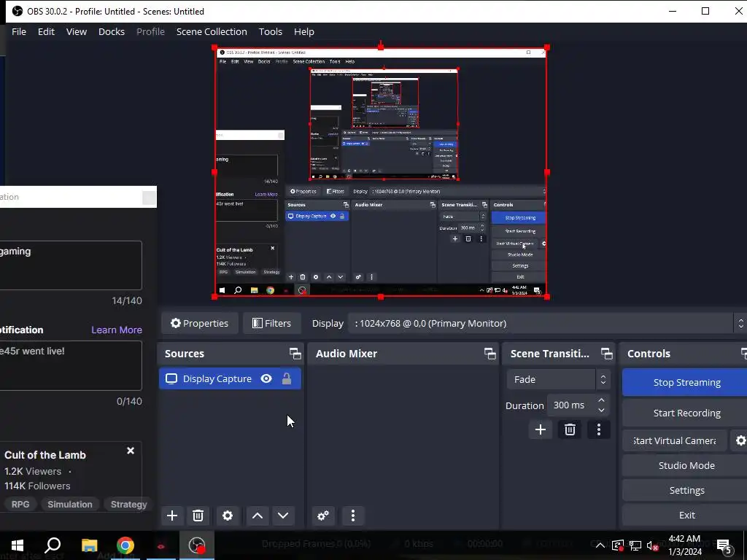Screen dimensions: 747x560
Task: Click the title text box containing 'gaming'
Action: (71, 265)
